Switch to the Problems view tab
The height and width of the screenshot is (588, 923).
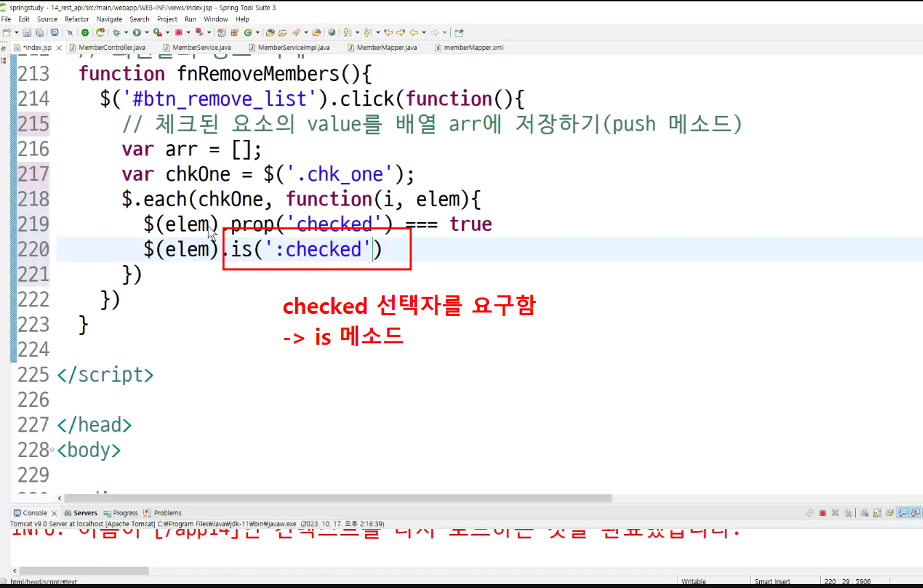(163, 513)
